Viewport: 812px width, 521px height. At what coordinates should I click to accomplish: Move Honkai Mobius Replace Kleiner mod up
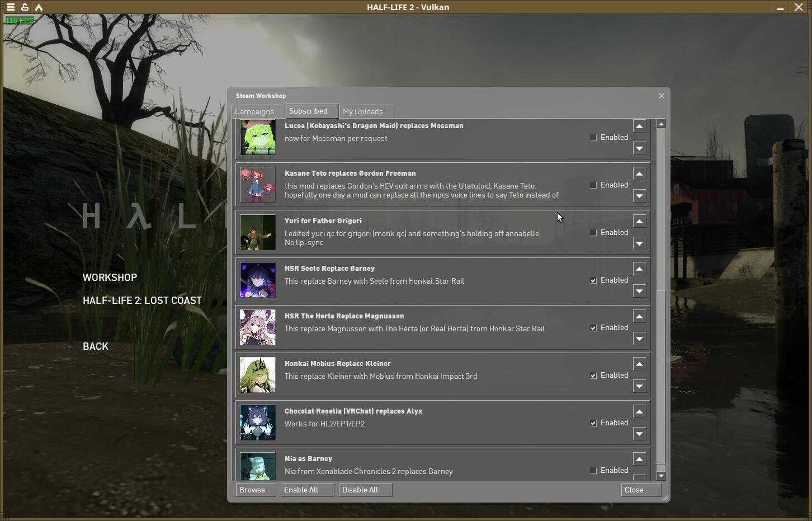click(x=639, y=364)
